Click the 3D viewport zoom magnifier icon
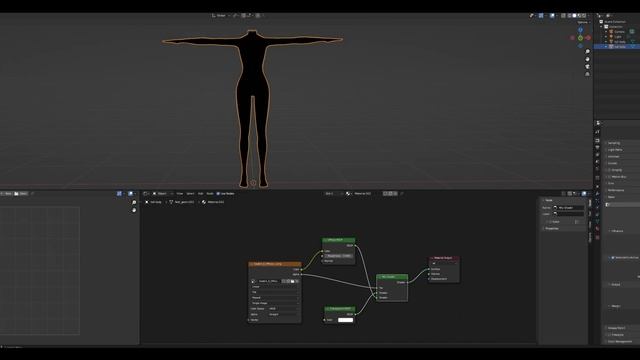This screenshot has height=360, width=640. pos(587,51)
